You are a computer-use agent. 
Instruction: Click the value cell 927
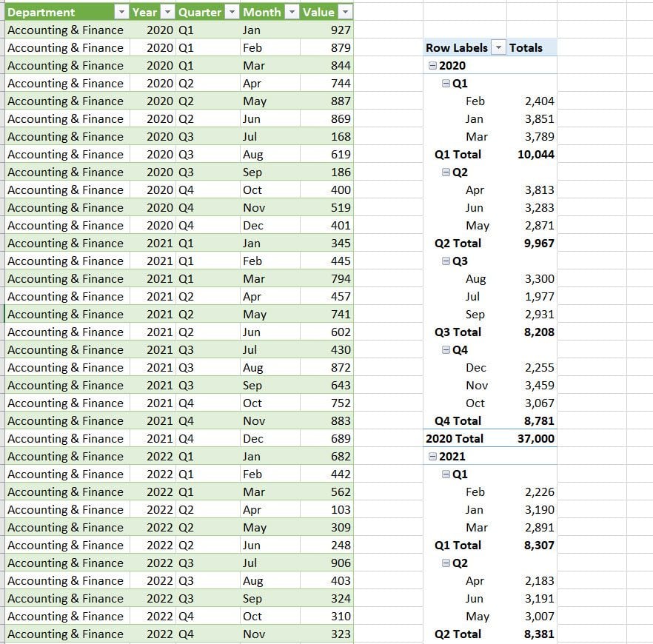(326, 30)
